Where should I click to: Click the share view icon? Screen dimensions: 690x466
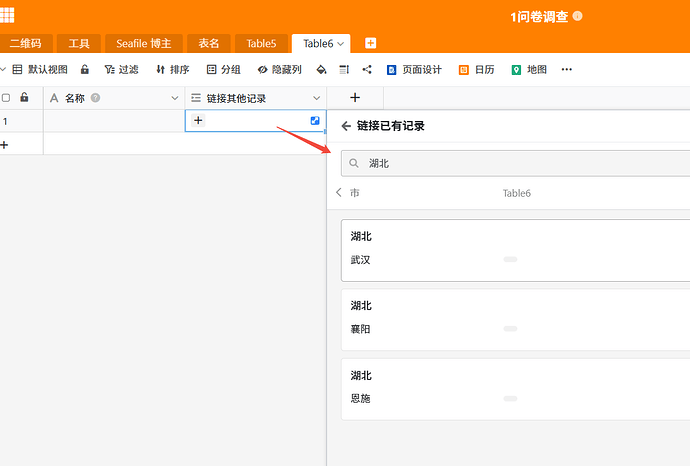click(x=367, y=70)
